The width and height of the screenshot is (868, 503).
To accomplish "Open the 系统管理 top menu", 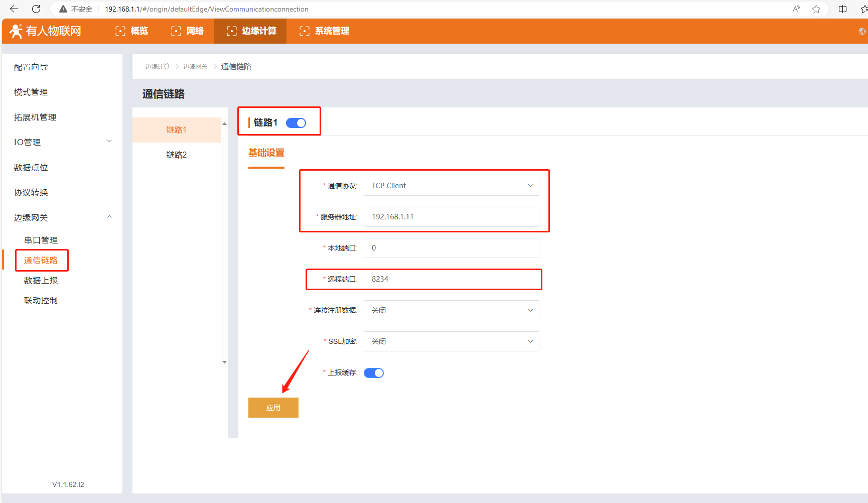I will 324,31.
